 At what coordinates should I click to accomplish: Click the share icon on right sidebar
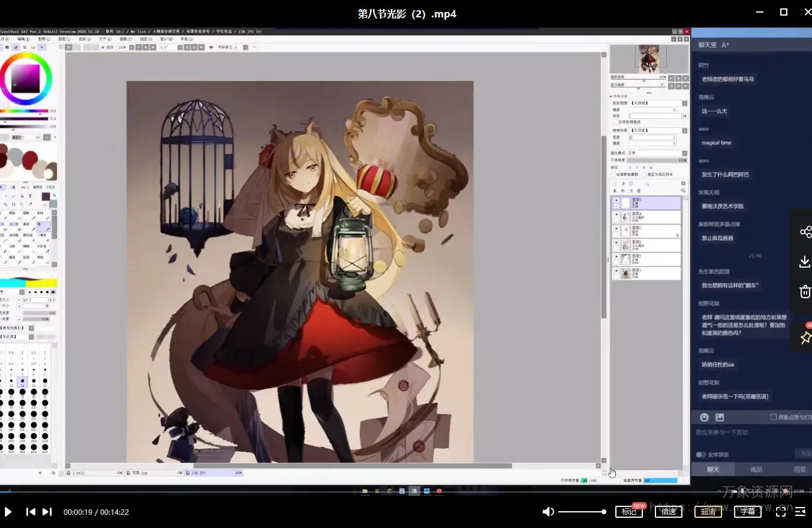[805, 232]
